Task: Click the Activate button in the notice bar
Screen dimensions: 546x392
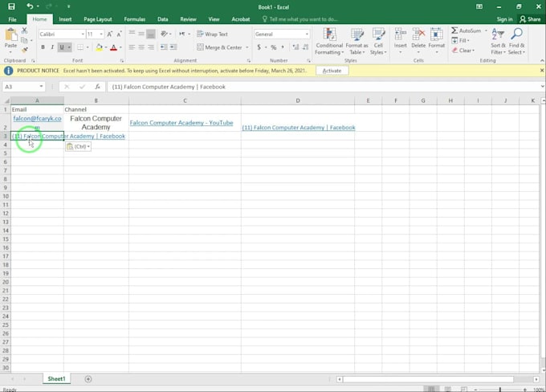Action: (x=332, y=71)
